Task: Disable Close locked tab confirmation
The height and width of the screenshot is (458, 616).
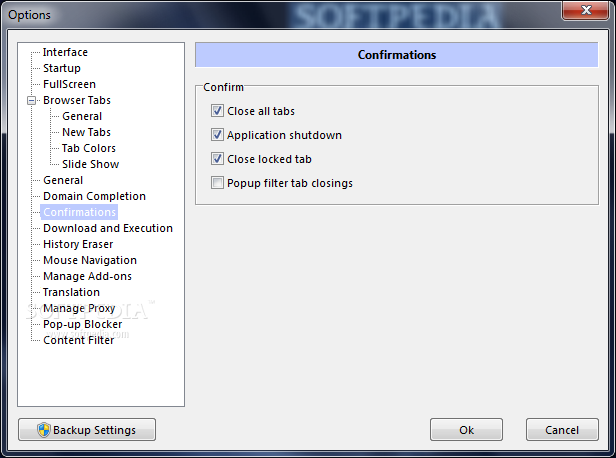Action: [x=217, y=159]
